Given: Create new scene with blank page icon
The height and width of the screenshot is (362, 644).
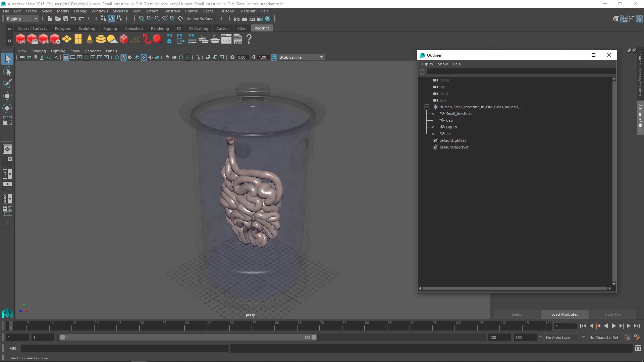Looking at the screenshot, I should [50, 19].
